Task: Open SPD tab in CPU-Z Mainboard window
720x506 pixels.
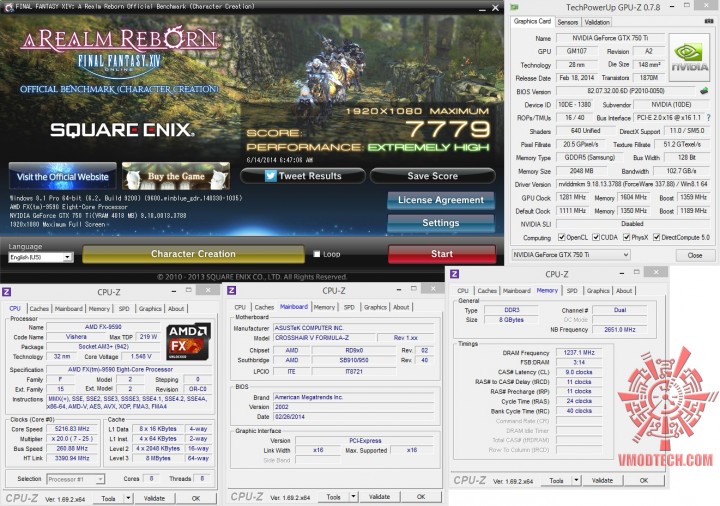Action: 349,307
